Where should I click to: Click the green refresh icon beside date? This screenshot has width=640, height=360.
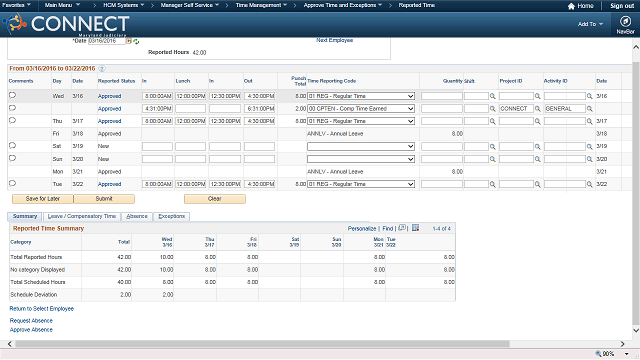tap(136, 41)
